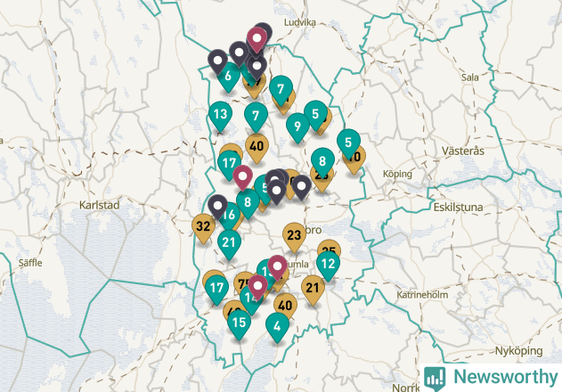
Task: Click the Västerås city label
Action: click(463, 151)
